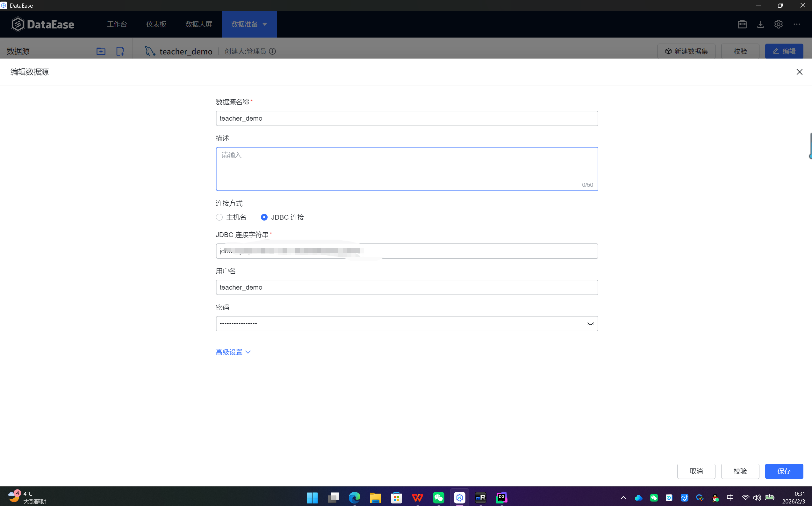The height and width of the screenshot is (506, 812).
Task: Click the new folder icon beside 数据源
Action: tap(101, 51)
